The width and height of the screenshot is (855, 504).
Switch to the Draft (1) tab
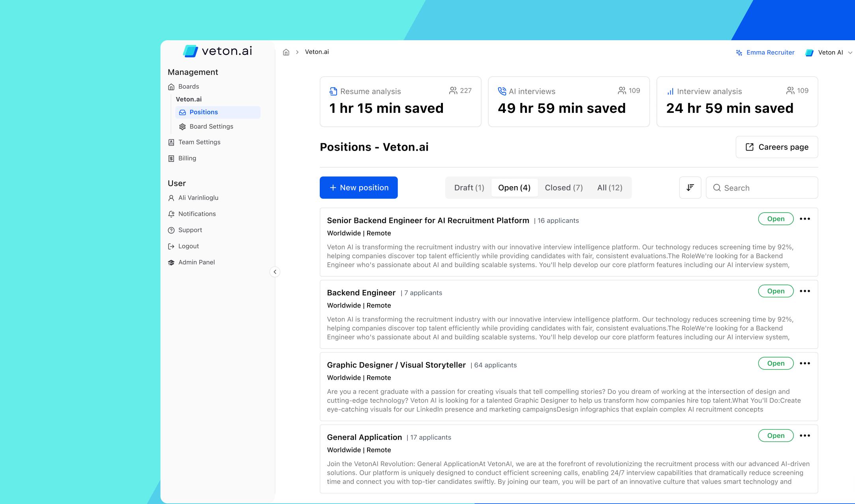coord(469,188)
